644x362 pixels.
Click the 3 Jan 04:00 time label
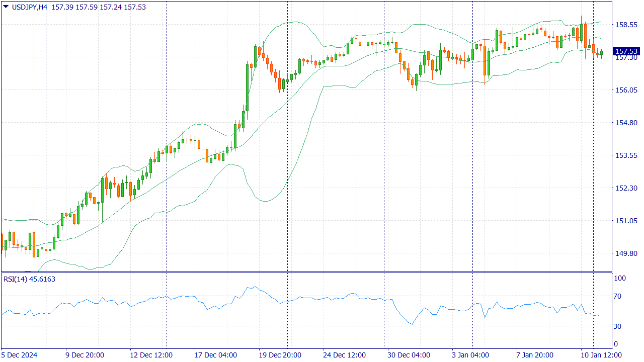click(470, 355)
